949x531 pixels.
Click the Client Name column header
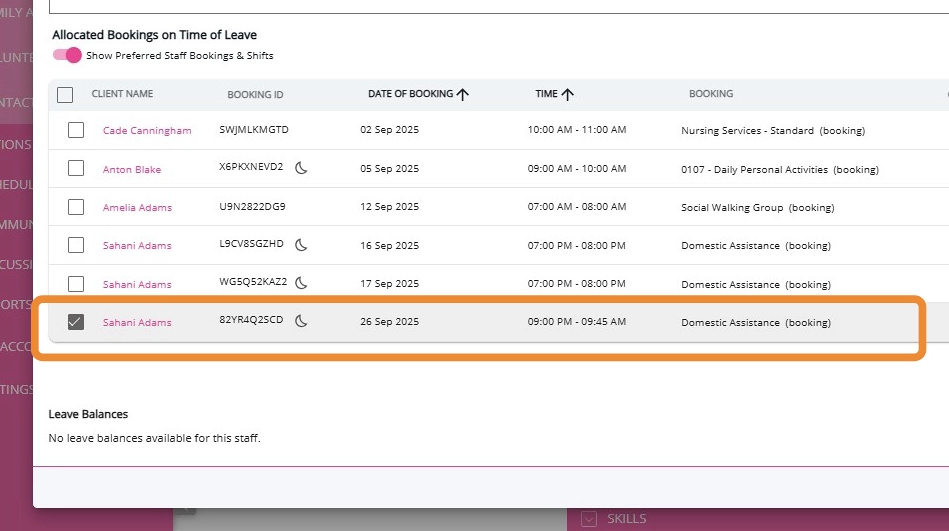point(122,94)
